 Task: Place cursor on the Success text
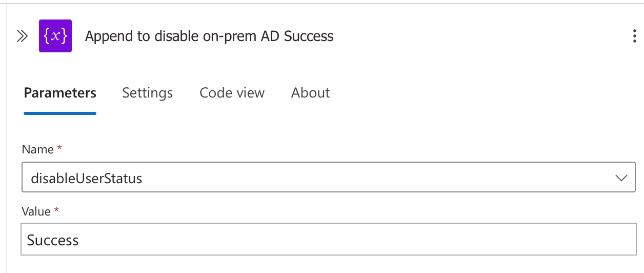pos(53,240)
